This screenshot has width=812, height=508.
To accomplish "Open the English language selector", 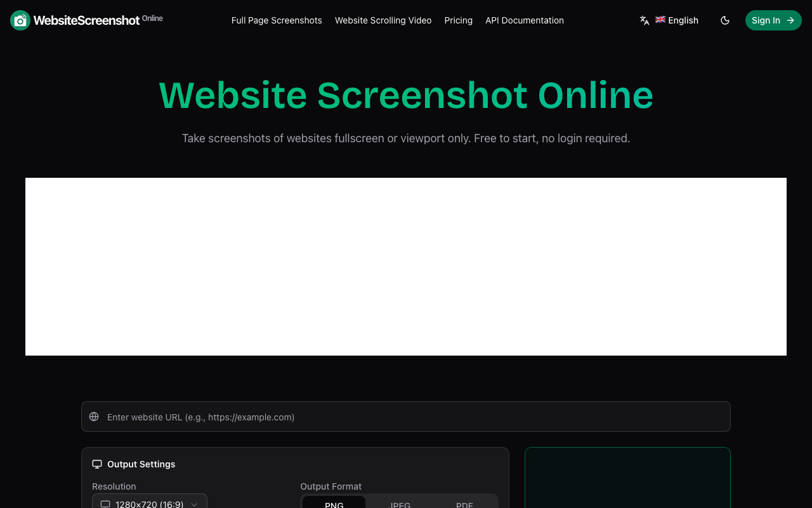I will 669,20.
